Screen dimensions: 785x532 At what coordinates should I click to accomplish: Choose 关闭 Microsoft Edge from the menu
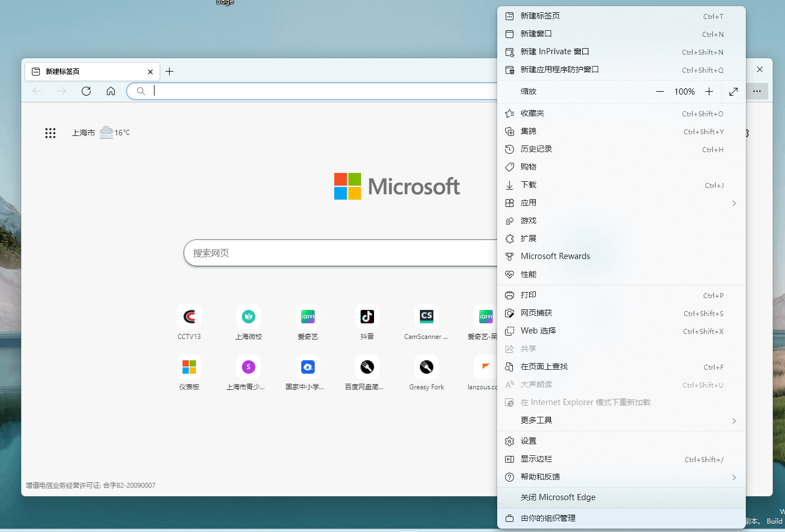pos(622,497)
